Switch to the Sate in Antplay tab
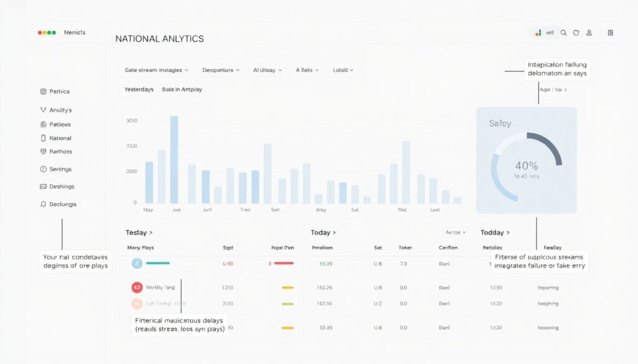 (182, 90)
